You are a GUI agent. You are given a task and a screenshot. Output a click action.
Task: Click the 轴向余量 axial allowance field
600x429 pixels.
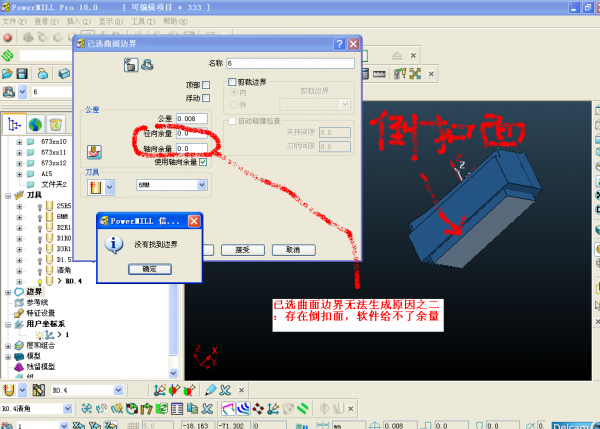[192, 148]
